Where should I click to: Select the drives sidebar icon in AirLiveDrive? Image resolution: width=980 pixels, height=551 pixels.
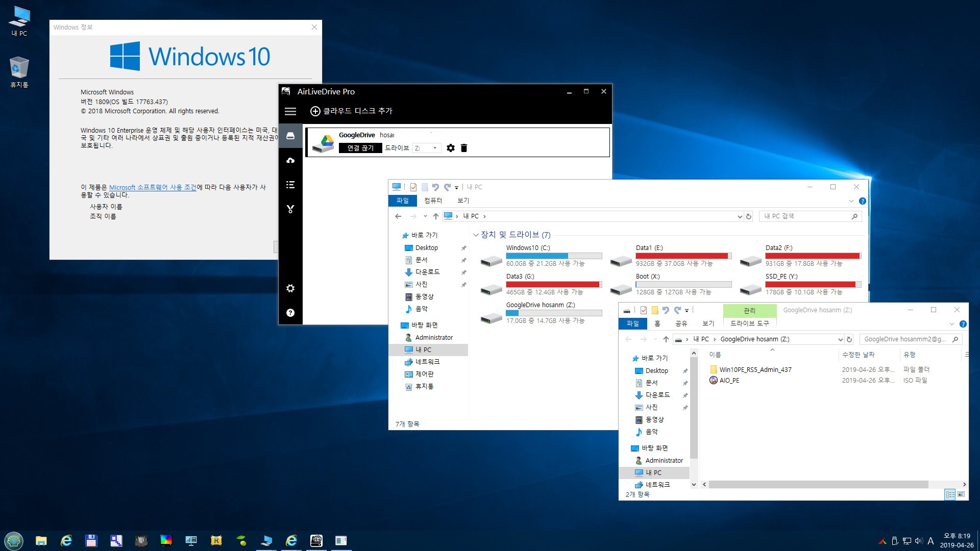[x=290, y=136]
